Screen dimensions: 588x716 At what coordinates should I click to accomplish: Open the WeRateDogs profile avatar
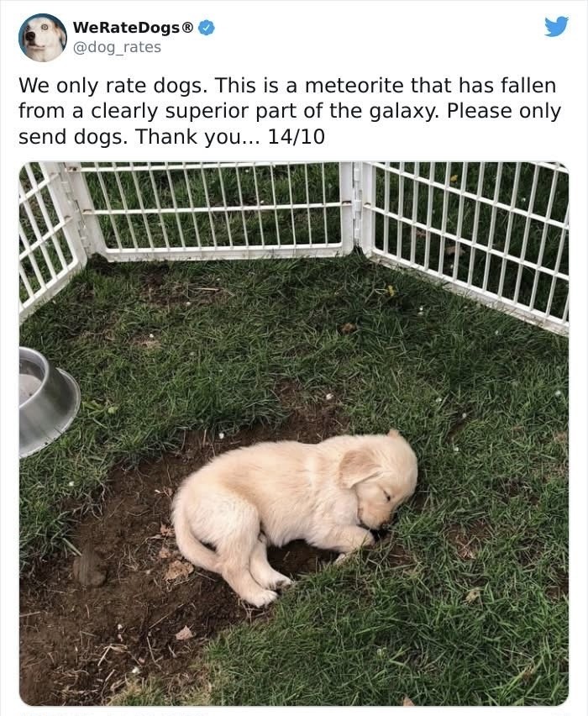pyautogui.click(x=43, y=38)
